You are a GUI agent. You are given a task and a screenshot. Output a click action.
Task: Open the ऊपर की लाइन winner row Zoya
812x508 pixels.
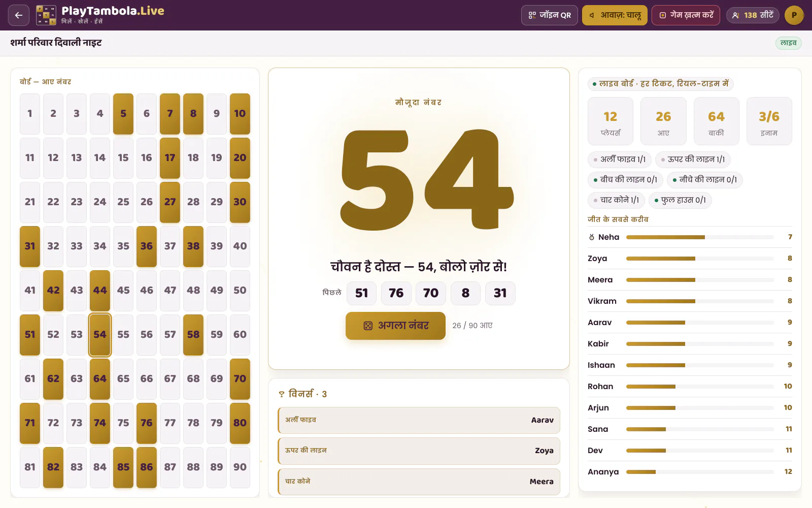(419, 451)
